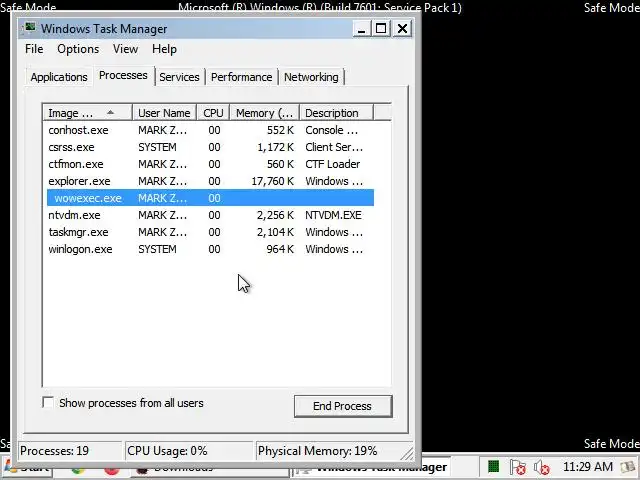The image size is (640, 480).
Task: Enable Show processes from all users
Action: [48, 403]
